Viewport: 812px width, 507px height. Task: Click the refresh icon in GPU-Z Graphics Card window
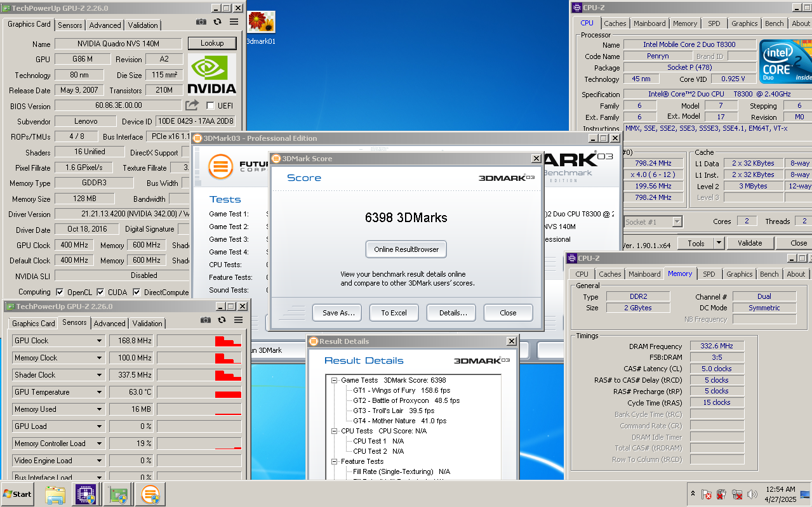coord(217,22)
